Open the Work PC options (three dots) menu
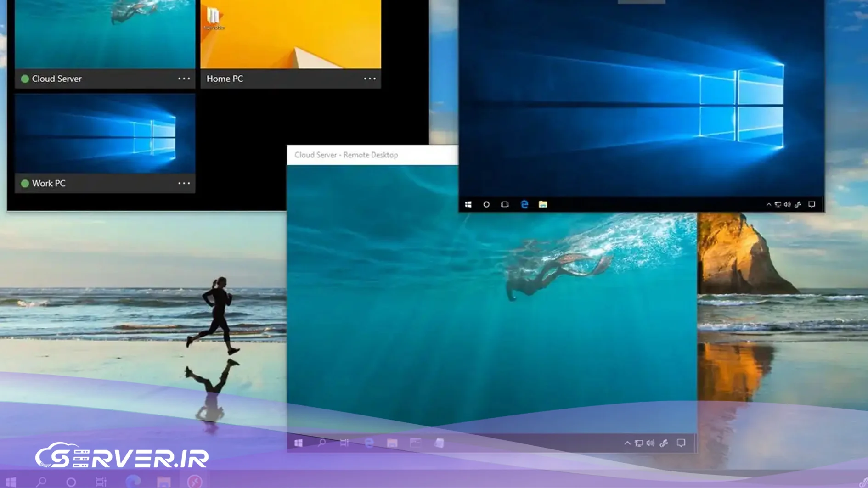Image resolution: width=868 pixels, height=488 pixels. (184, 183)
